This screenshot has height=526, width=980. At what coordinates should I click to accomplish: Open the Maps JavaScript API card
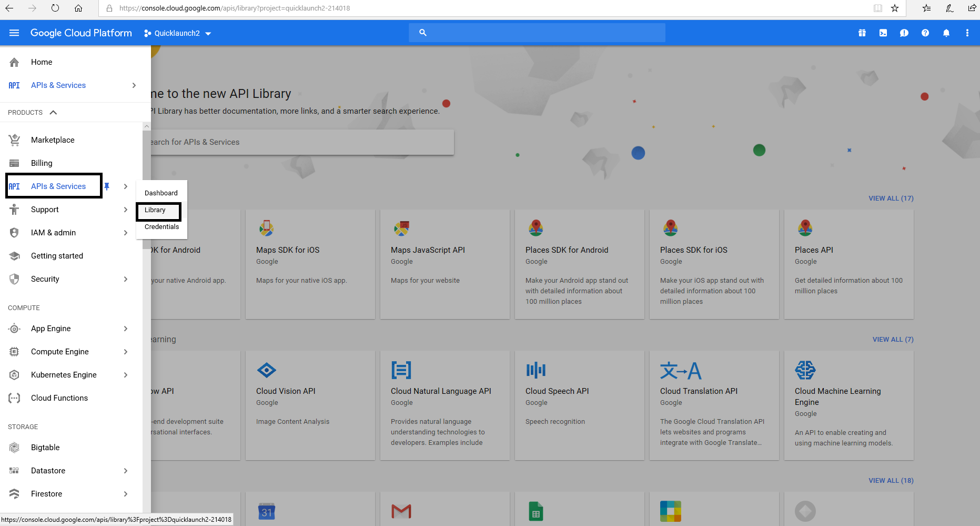click(444, 264)
